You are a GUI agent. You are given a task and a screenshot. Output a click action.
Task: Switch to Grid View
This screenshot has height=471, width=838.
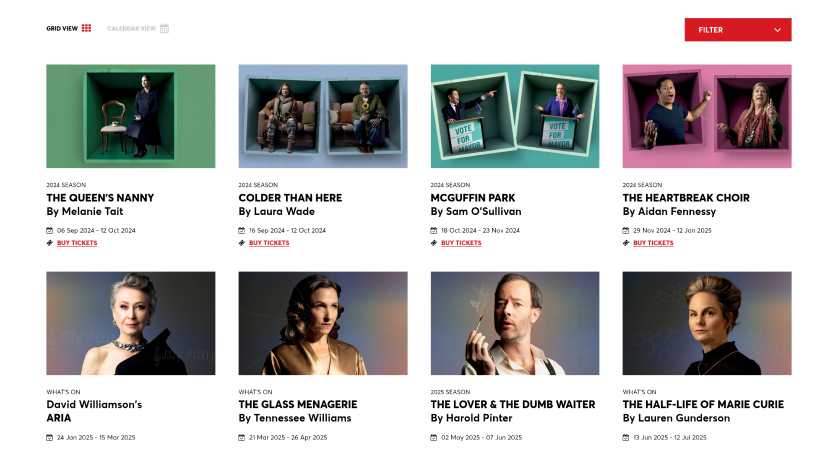(x=68, y=28)
